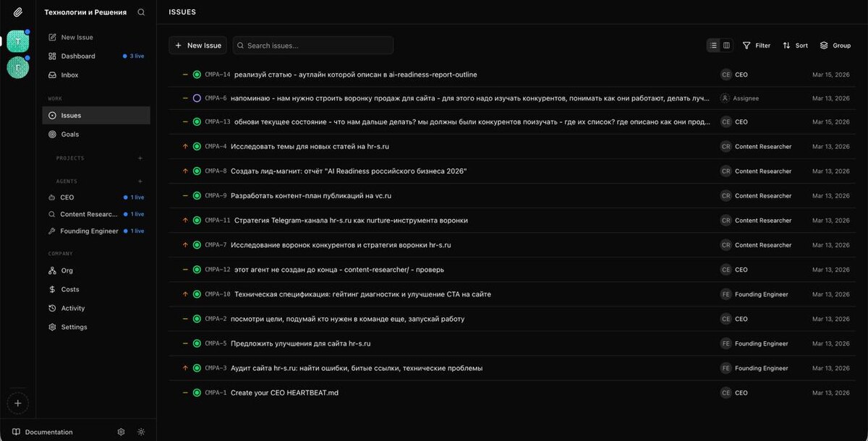Go to Issues in the sidebar
868x441 pixels.
point(96,116)
